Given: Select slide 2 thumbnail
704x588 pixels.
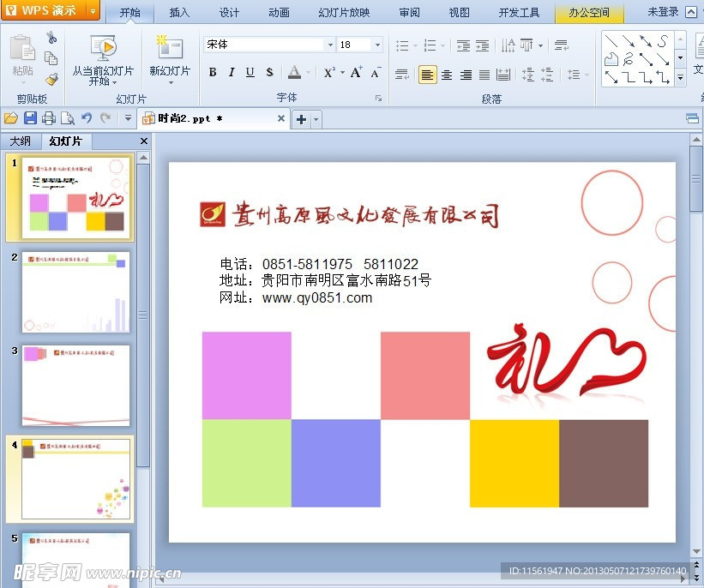Looking at the screenshot, I should [75, 291].
